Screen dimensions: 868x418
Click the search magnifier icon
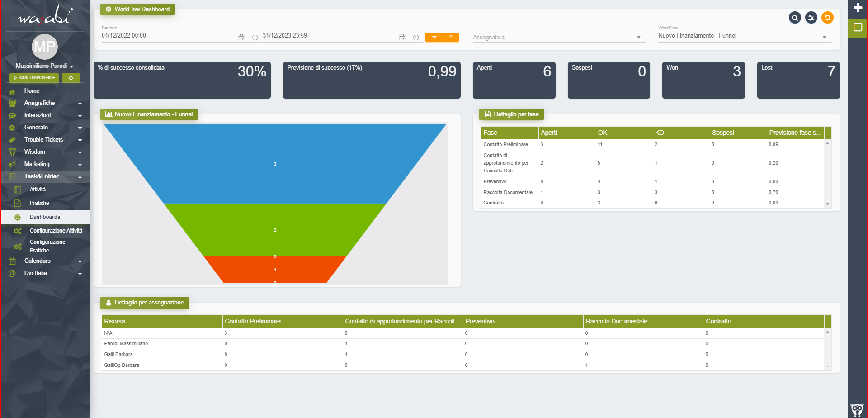click(x=795, y=18)
